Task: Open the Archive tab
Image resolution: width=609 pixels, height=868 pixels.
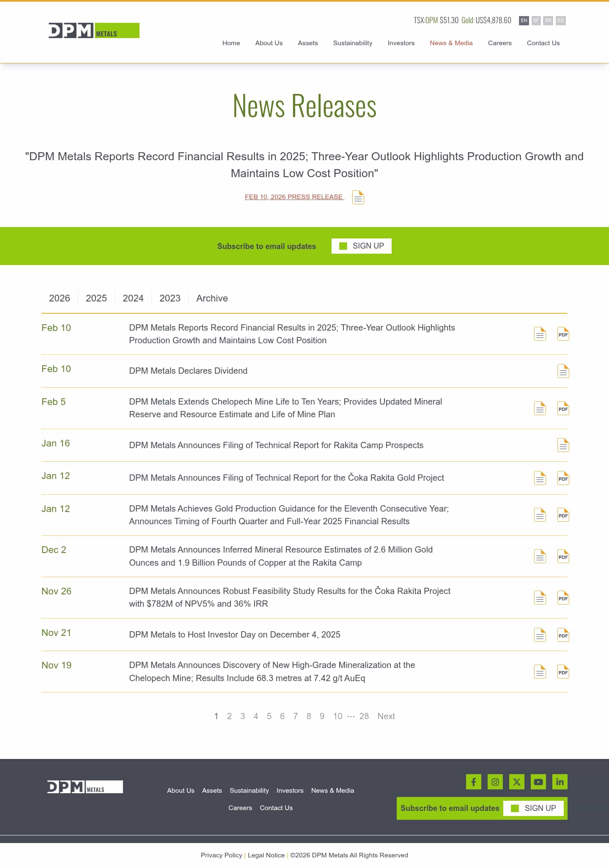Action: tap(212, 298)
